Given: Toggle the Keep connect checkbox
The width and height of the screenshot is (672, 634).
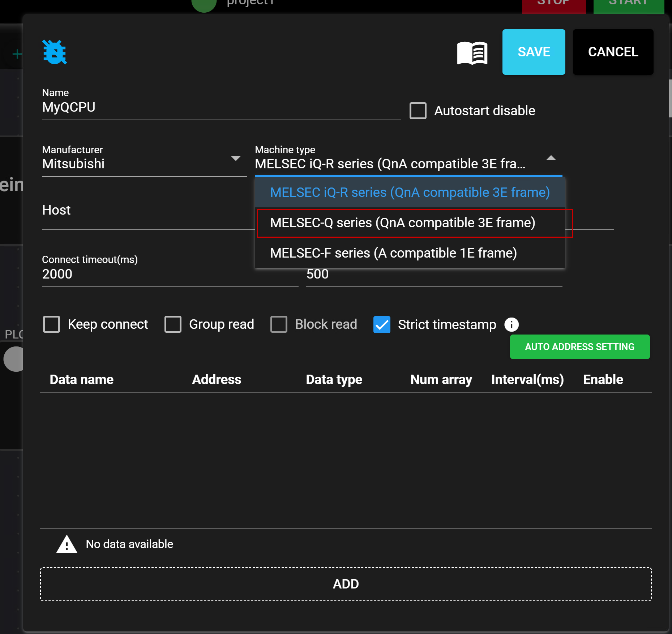Looking at the screenshot, I should click(x=51, y=324).
